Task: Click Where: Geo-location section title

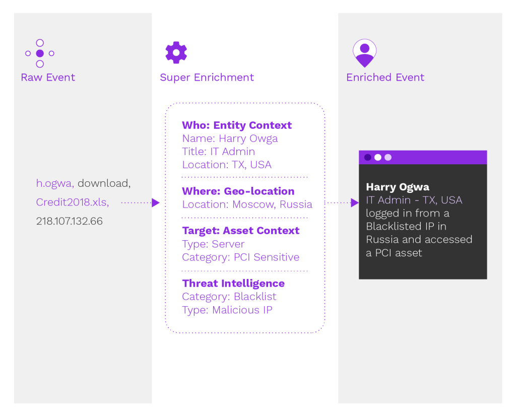Action: [238, 191]
